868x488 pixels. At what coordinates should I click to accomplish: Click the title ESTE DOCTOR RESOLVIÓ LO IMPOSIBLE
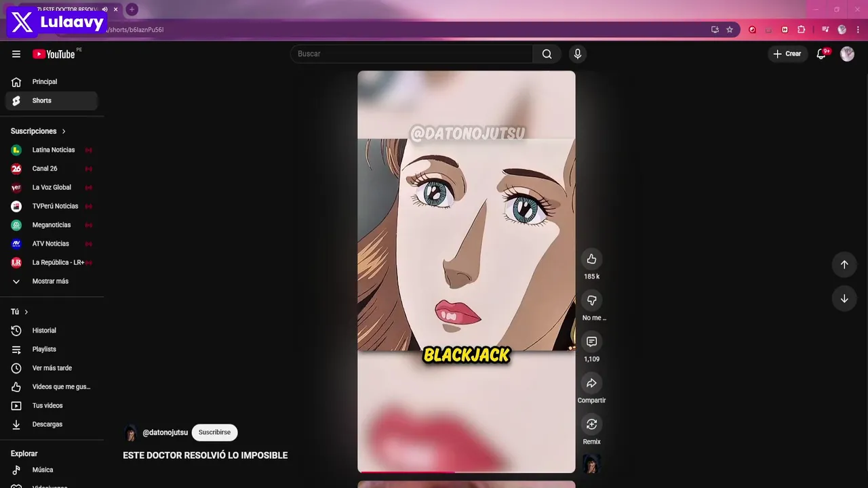[205, 455]
